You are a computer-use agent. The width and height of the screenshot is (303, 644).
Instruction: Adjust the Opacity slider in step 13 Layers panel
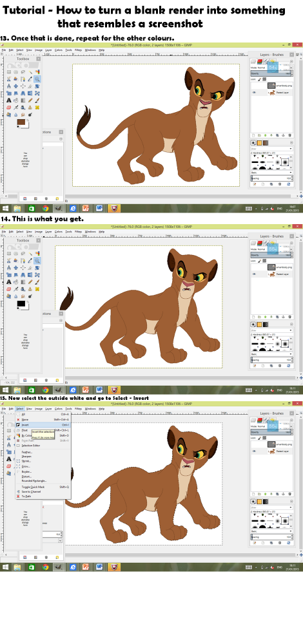272,73
